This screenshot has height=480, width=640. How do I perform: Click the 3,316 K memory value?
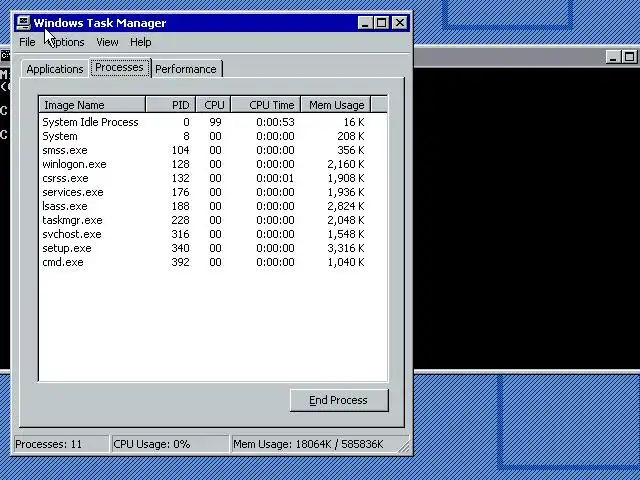point(346,248)
